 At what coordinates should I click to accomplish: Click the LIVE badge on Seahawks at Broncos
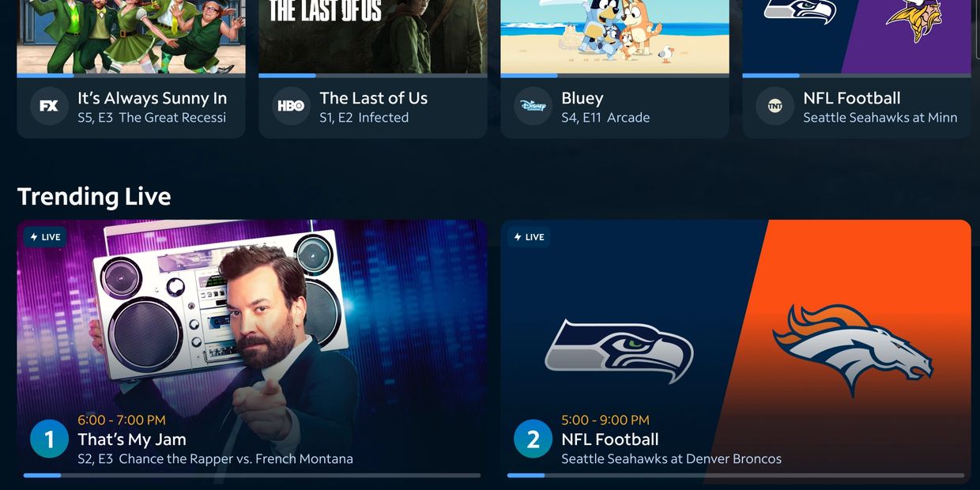pyautogui.click(x=529, y=237)
